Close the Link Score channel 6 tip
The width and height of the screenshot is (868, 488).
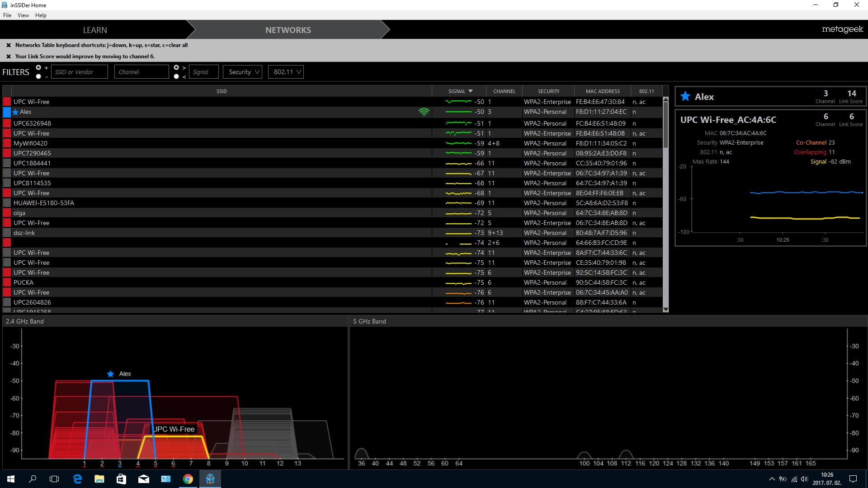(8, 56)
